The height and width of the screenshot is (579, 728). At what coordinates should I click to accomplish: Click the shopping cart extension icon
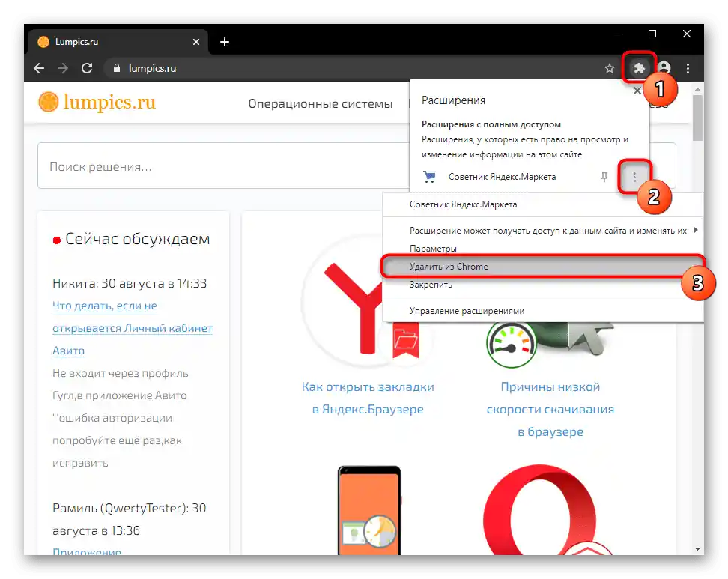tap(429, 177)
